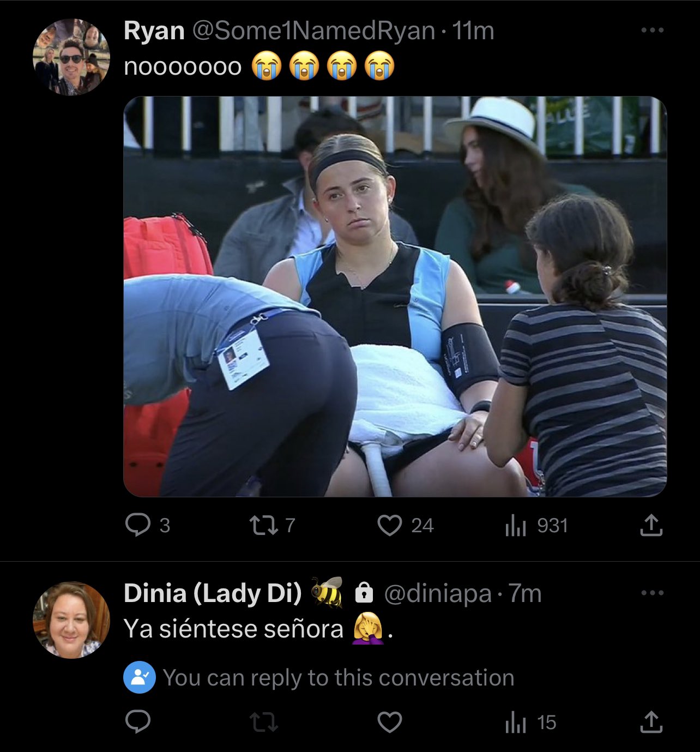Image resolution: width=700 pixels, height=752 pixels.
Task: Retweet Dinia's reply
Action: pos(263,723)
